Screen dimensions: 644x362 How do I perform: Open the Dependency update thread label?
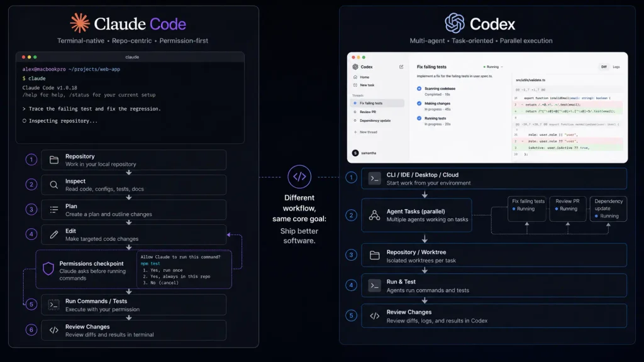pos(375,121)
